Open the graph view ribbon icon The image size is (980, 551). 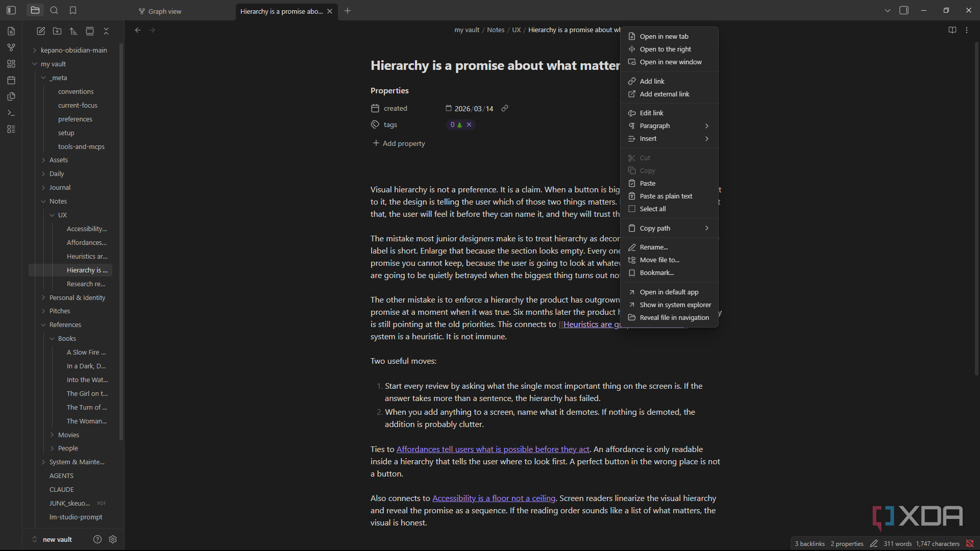pyautogui.click(x=11, y=47)
